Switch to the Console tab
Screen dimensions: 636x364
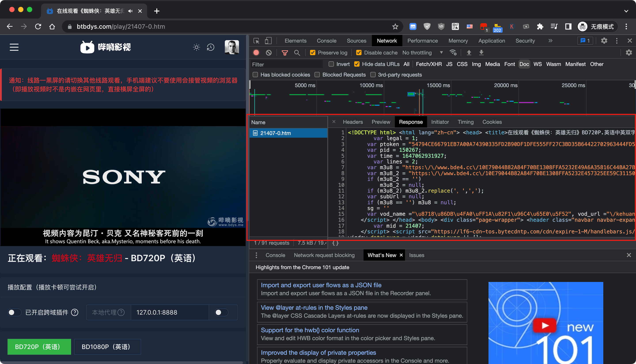[x=327, y=41]
